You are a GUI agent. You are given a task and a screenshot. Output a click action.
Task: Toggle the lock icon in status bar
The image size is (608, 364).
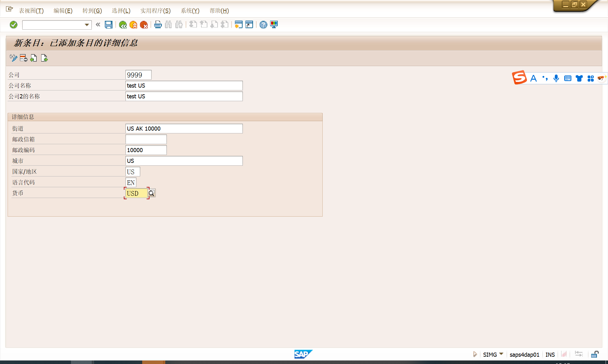point(595,355)
